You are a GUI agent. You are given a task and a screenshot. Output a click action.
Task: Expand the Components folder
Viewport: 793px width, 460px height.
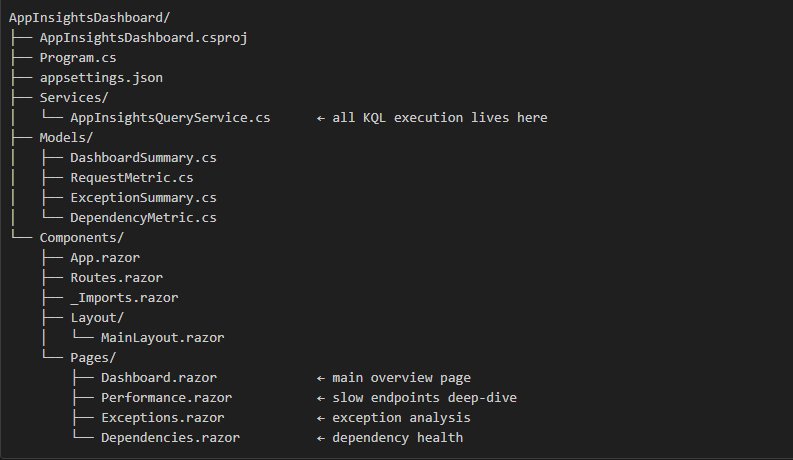[x=81, y=237]
